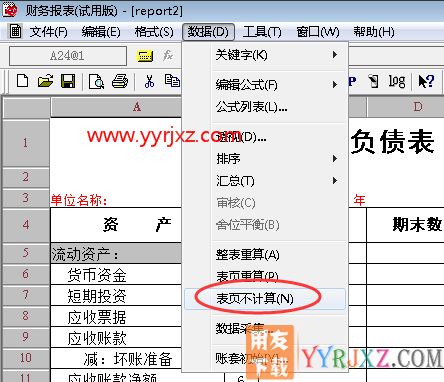444x382 pixels.
Task: Click the context help arrow-question icon
Action: pos(426,81)
